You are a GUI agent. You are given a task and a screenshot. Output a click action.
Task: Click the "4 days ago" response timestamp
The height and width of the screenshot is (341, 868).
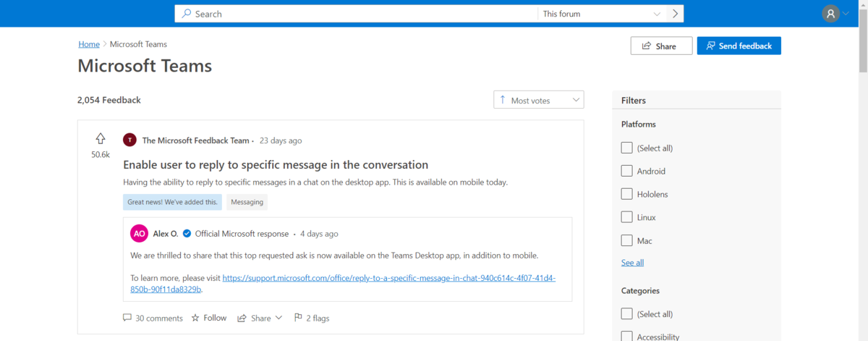click(x=319, y=234)
